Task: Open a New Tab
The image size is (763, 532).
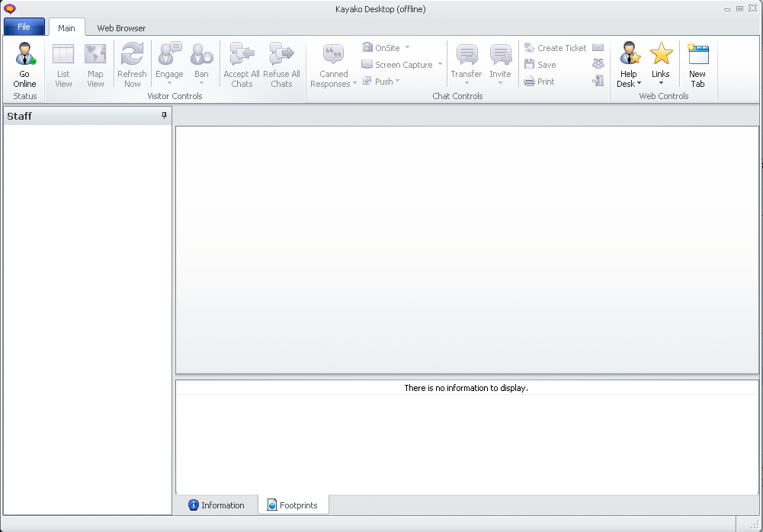Action: pos(697,56)
